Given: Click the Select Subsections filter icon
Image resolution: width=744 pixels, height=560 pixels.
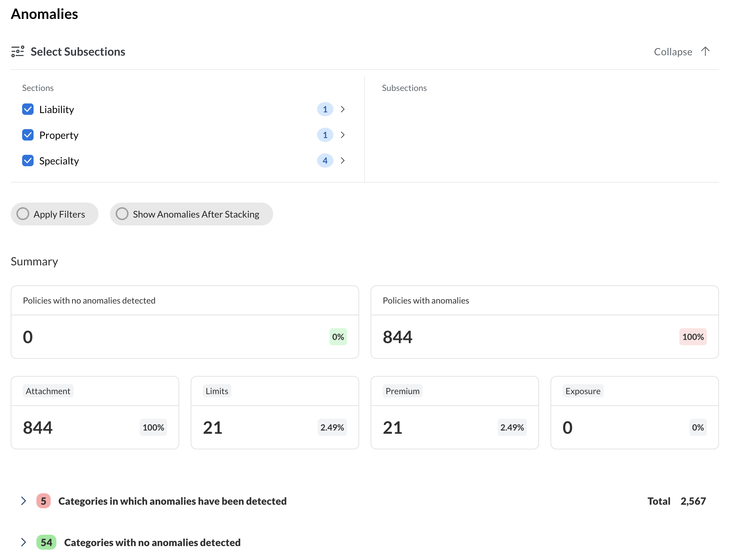Looking at the screenshot, I should (17, 51).
